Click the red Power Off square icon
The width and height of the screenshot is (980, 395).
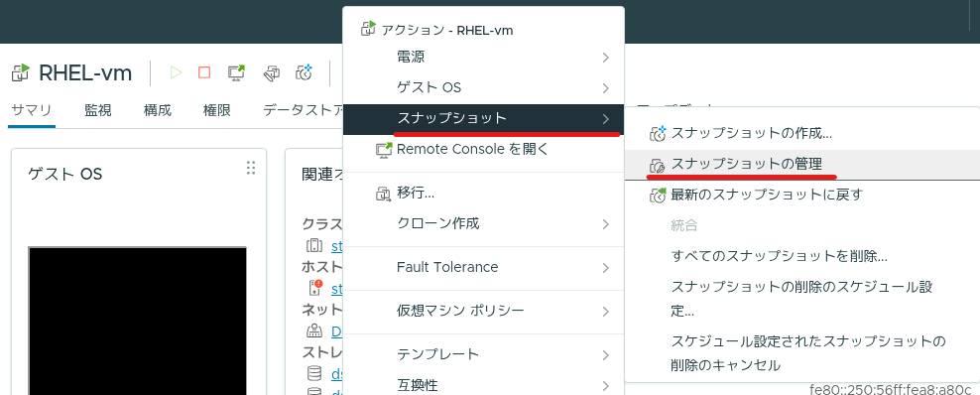tap(204, 73)
